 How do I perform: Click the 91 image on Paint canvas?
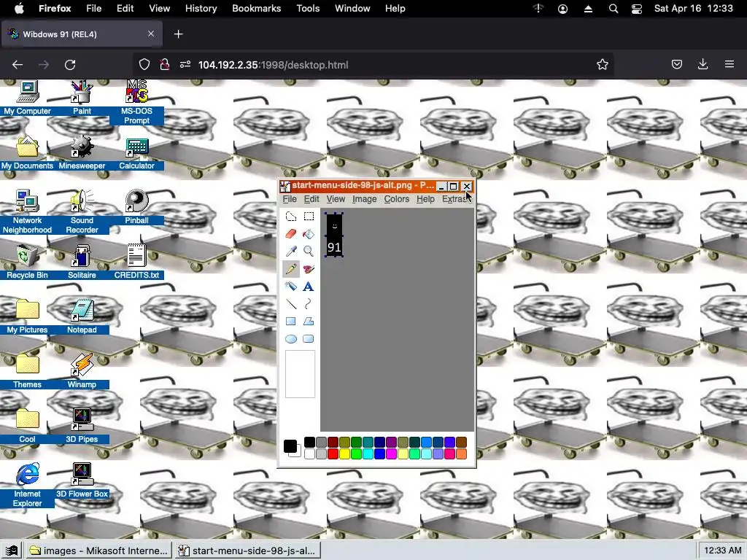coord(334,235)
